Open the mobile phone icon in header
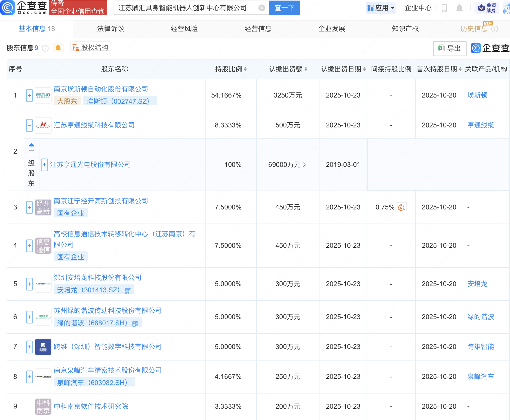 [444, 8]
